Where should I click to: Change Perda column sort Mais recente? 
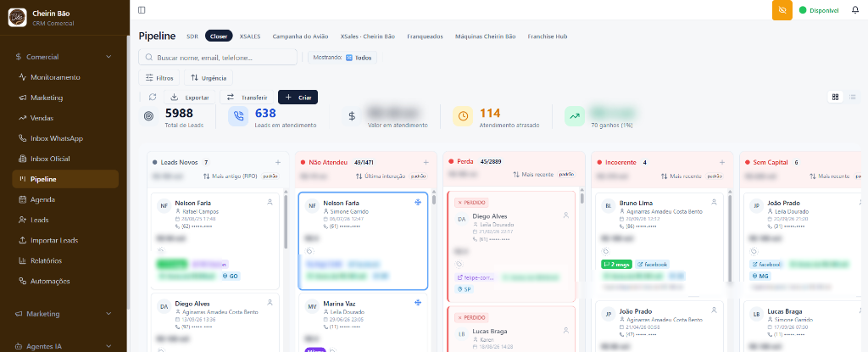coord(544,174)
